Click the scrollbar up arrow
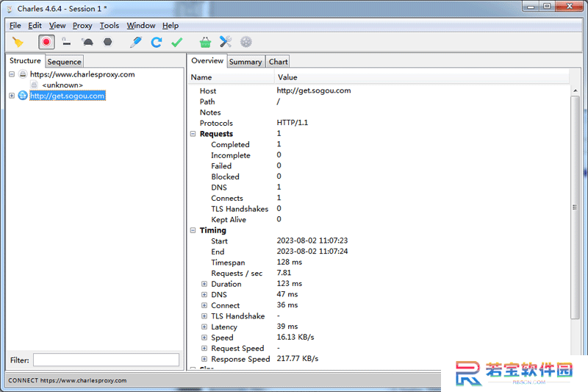This screenshot has height=392, width=588. point(575,90)
